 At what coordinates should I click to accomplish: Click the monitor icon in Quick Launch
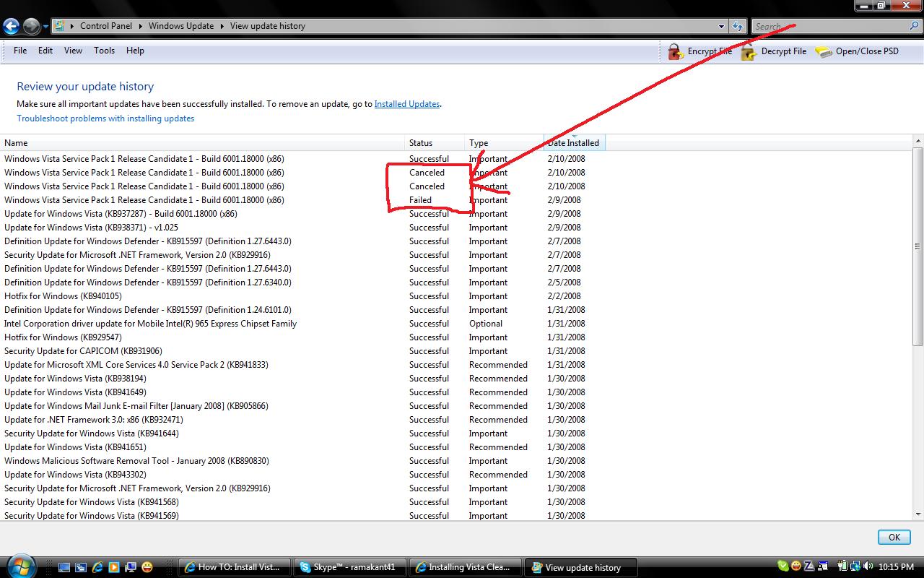click(131, 567)
